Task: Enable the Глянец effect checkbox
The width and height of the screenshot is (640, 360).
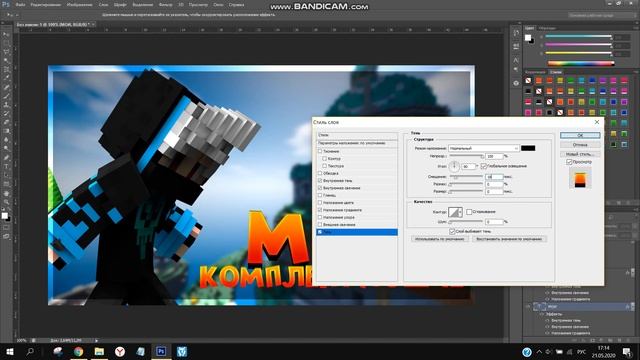Action: 320,196
